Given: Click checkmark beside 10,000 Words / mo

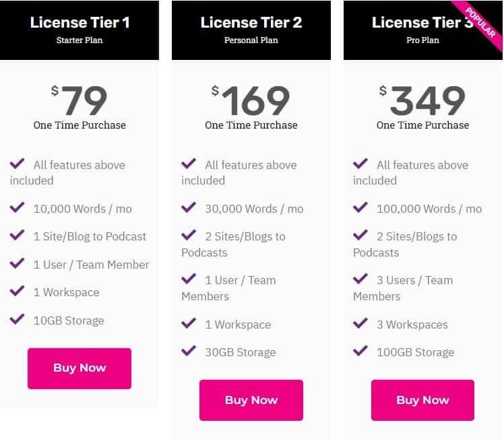Looking at the screenshot, I should (17, 208).
